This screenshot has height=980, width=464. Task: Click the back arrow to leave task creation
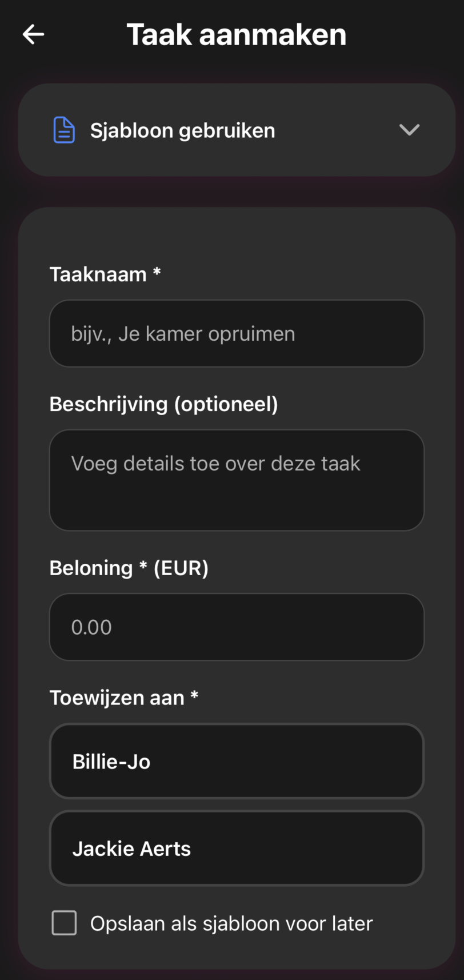click(33, 34)
